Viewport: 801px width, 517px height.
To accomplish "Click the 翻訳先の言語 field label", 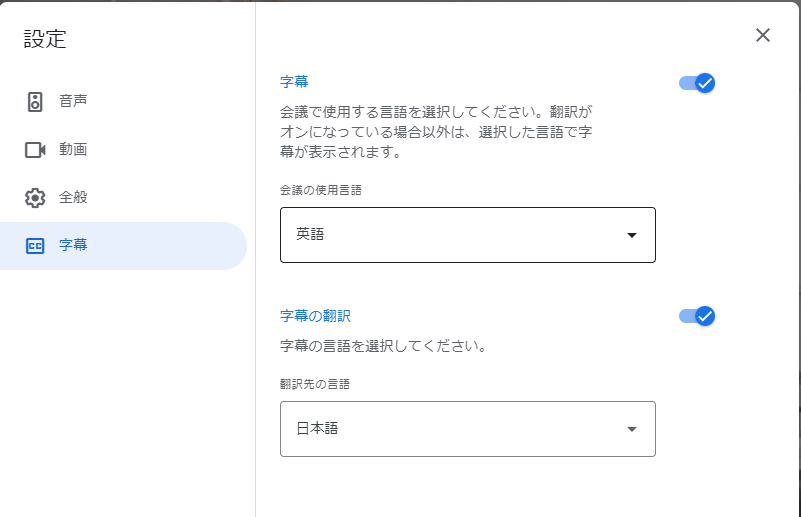I will (315, 384).
